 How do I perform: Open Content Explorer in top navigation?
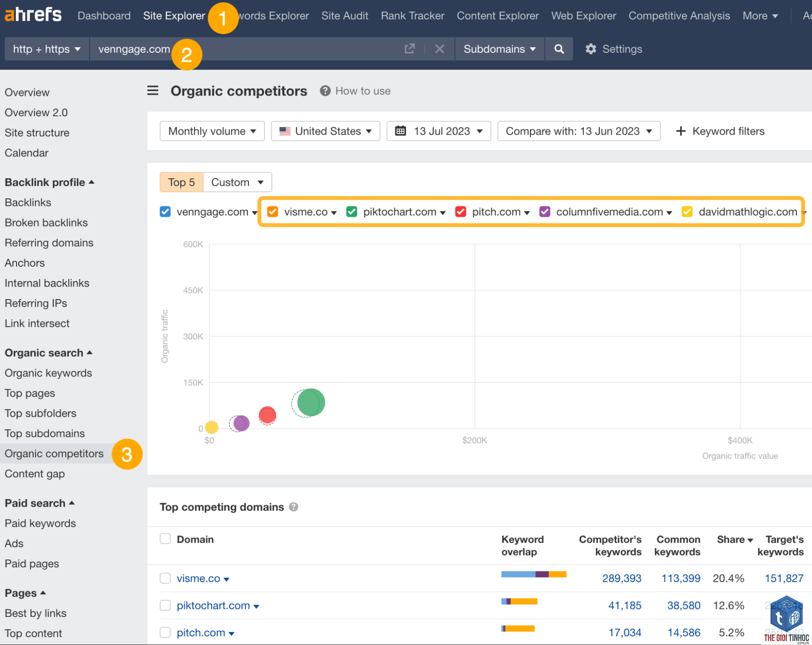tap(498, 15)
